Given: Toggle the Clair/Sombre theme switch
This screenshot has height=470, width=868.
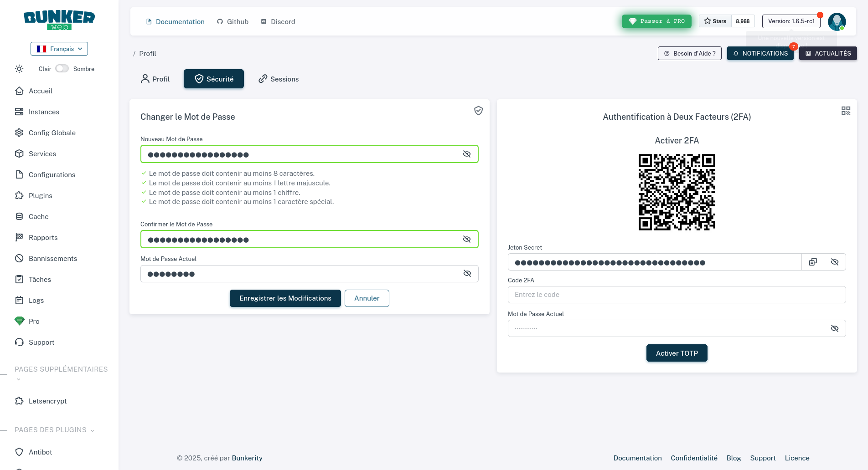Looking at the screenshot, I should point(62,69).
